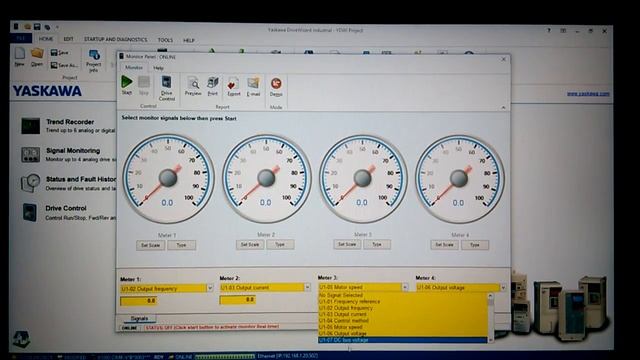The width and height of the screenshot is (640, 360).
Task: Click Type button under Meter 1
Action: click(x=181, y=245)
